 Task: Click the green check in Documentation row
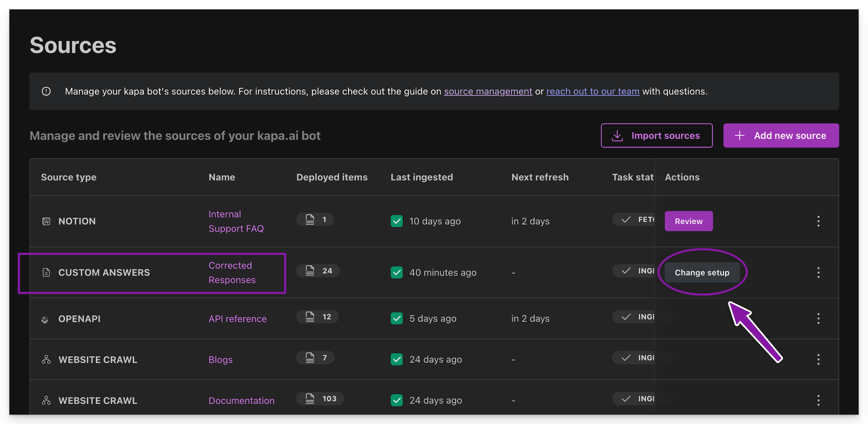coord(397,400)
